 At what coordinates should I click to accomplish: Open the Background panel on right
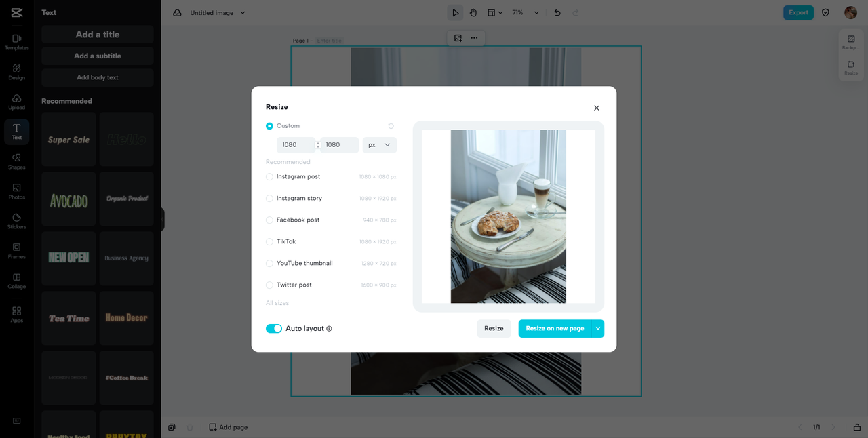tap(851, 43)
